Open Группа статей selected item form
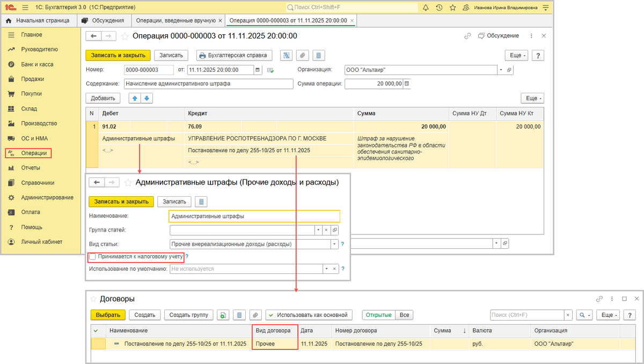Screen dimensions: 644x364 (x=334, y=230)
